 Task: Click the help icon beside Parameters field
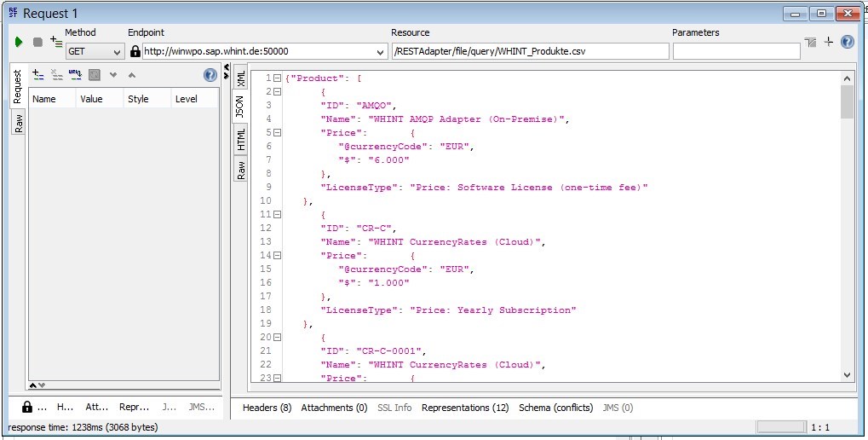click(x=848, y=42)
